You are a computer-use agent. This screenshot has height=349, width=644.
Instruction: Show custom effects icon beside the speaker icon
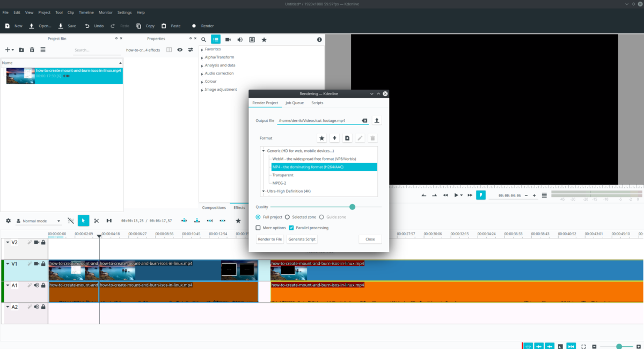click(252, 40)
